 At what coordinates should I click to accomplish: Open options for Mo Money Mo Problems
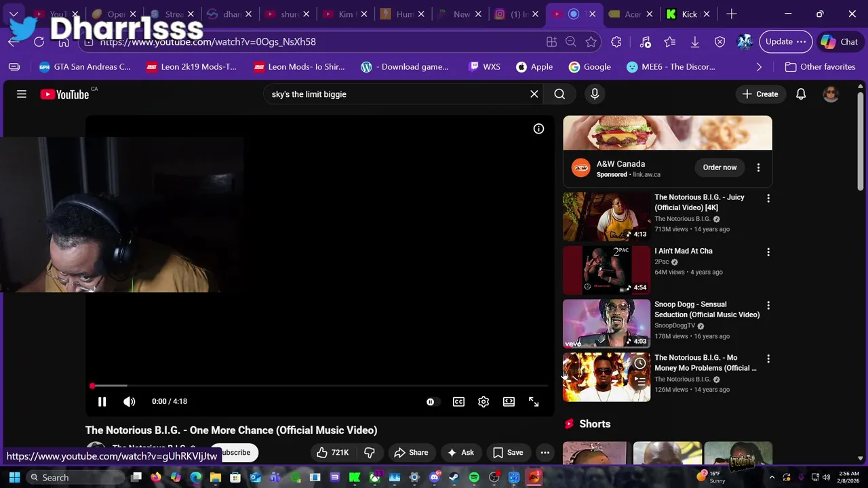(x=768, y=358)
